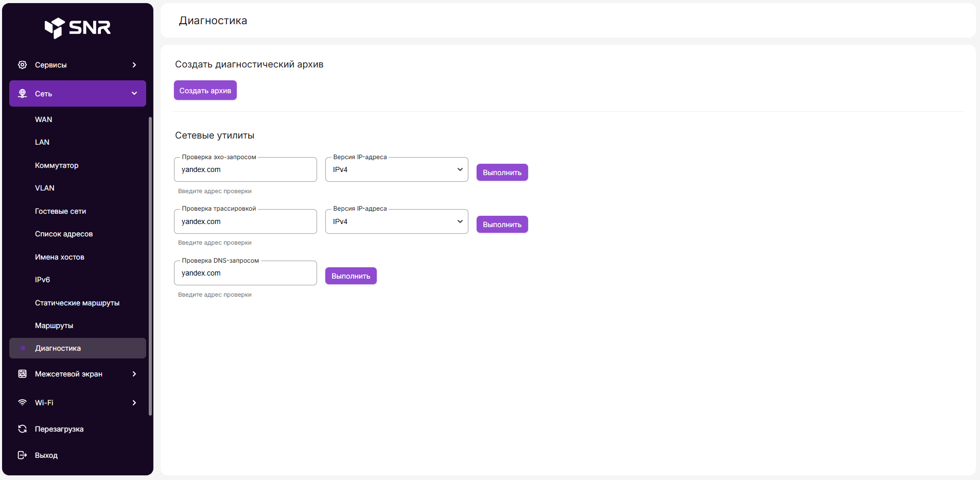The width and height of the screenshot is (980, 480).
Task: Run the DNS query Выполнить button
Action: [x=351, y=276]
